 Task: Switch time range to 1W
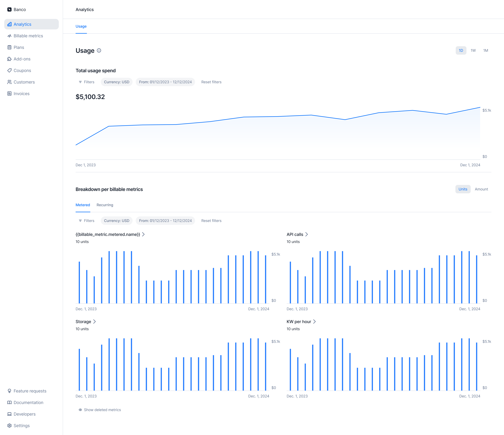pyautogui.click(x=473, y=50)
